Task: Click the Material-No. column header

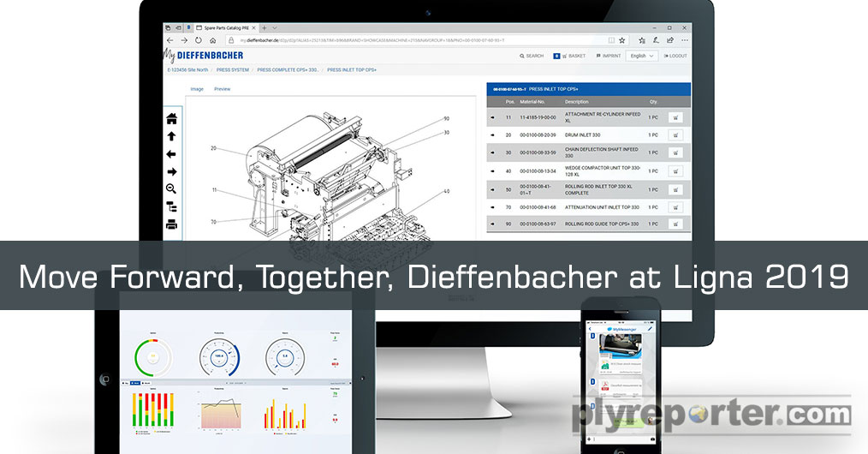Action: (x=532, y=102)
